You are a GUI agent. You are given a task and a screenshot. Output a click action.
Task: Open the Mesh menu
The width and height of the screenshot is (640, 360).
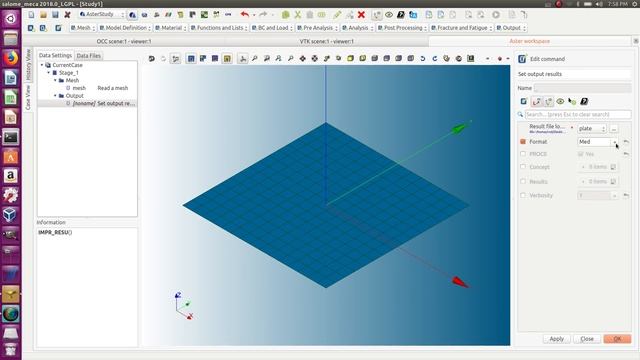click(x=83, y=28)
